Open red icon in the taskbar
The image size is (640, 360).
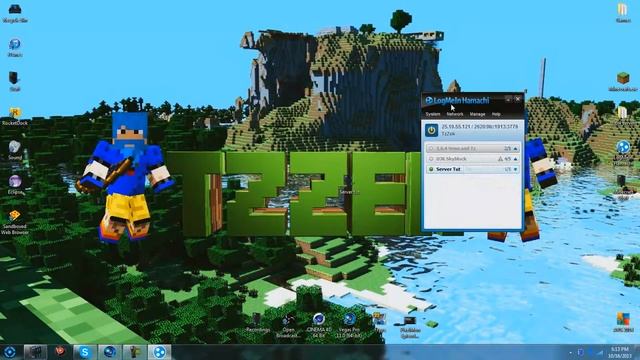(x=60, y=351)
